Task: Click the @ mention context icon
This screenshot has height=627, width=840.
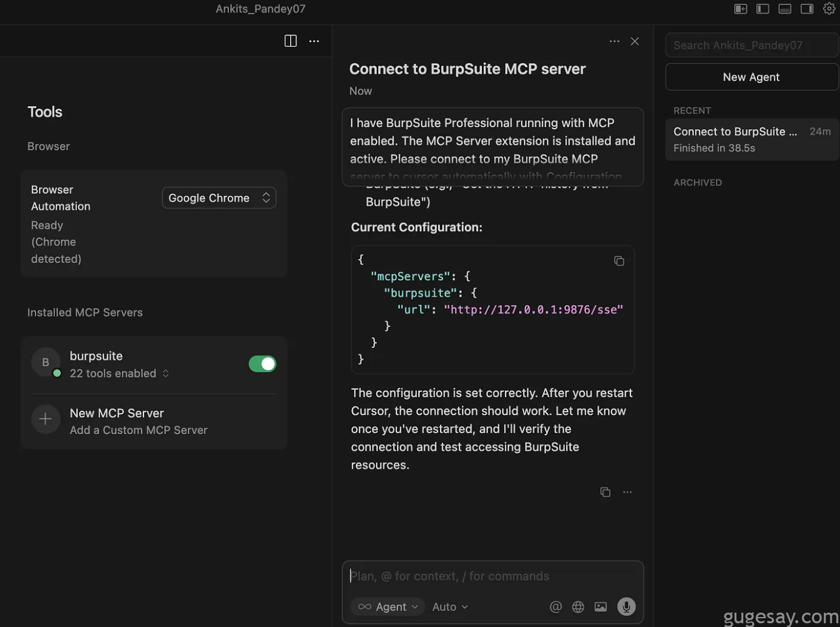Action: 555,606
